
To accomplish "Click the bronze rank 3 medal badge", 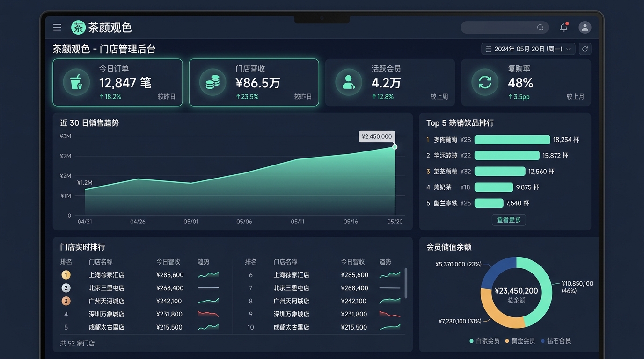I will (x=66, y=301).
